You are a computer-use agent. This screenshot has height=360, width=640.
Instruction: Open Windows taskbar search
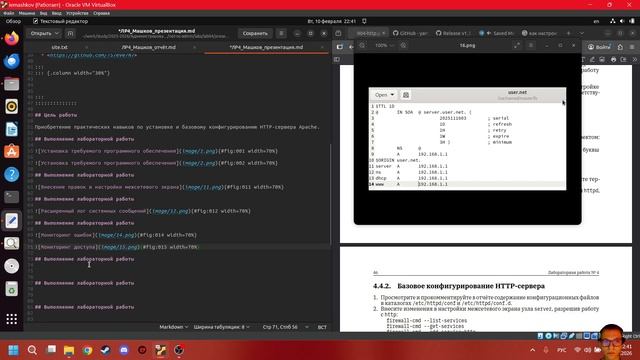coord(32,350)
